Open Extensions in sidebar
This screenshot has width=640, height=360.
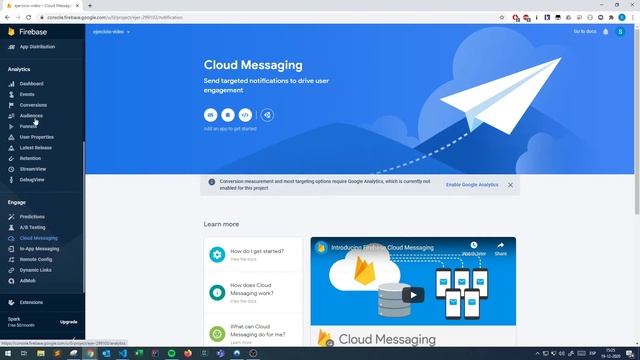(31, 302)
